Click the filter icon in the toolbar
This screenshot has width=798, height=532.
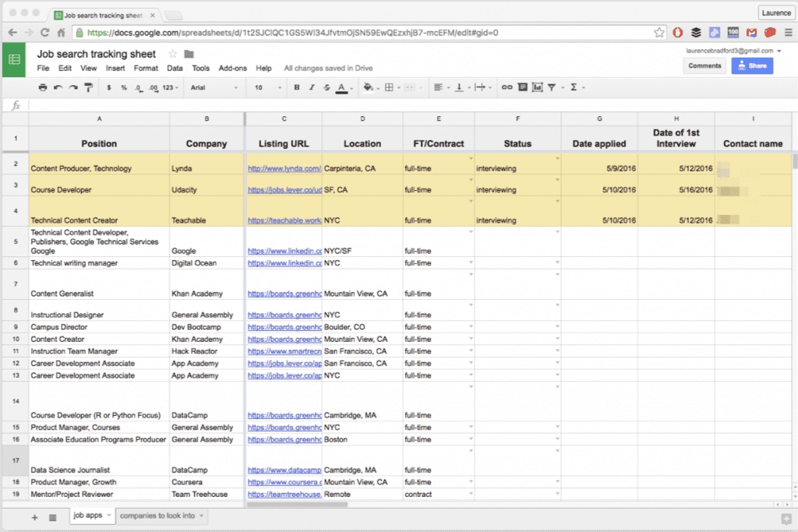[x=552, y=87]
